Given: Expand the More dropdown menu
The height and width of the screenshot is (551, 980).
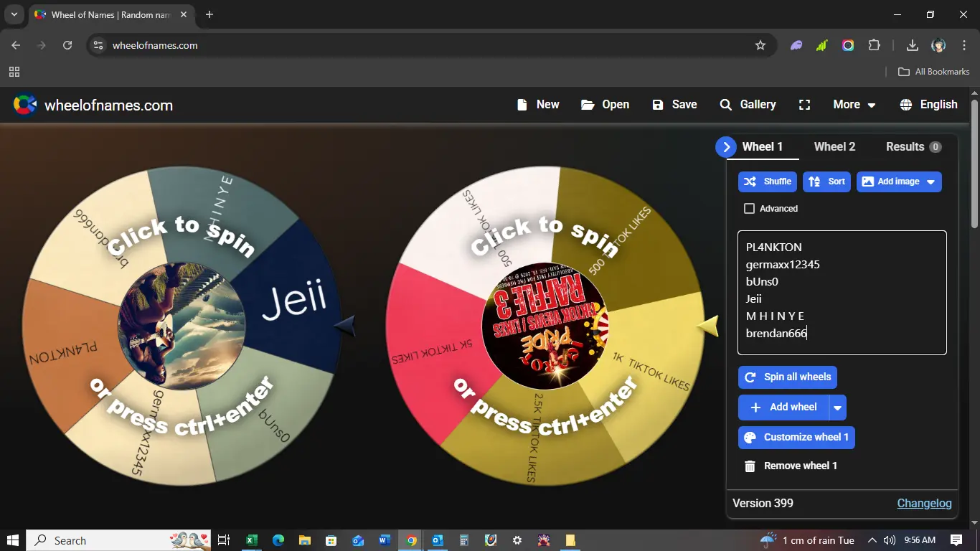Looking at the screenshot, I should pyautogui.click(x=854, y=105).
